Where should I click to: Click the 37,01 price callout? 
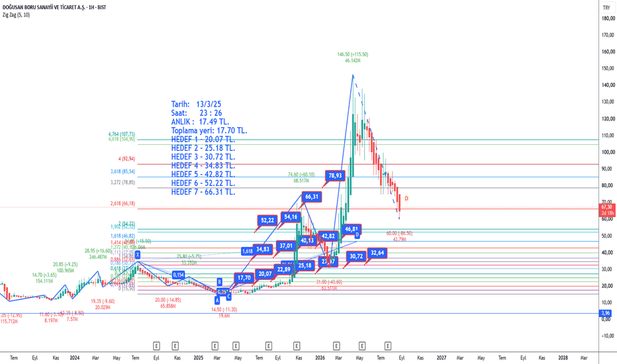(x=286, y=246)
